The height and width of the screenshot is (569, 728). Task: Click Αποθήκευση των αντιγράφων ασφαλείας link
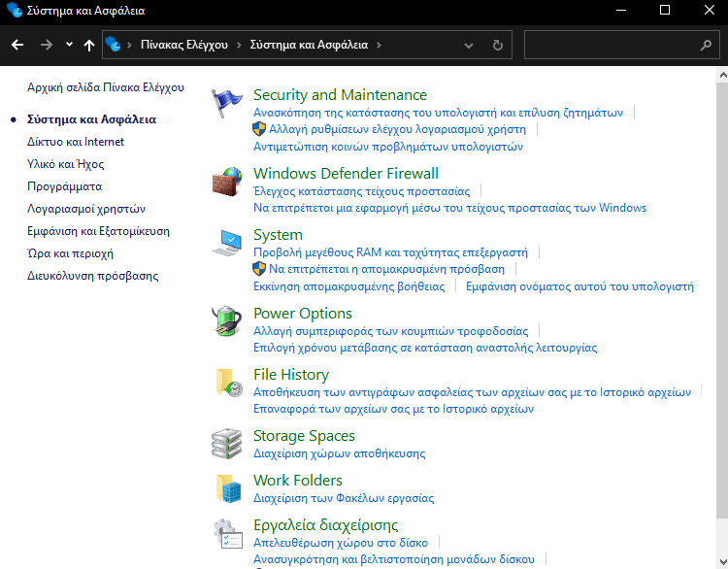pos(472,392)
